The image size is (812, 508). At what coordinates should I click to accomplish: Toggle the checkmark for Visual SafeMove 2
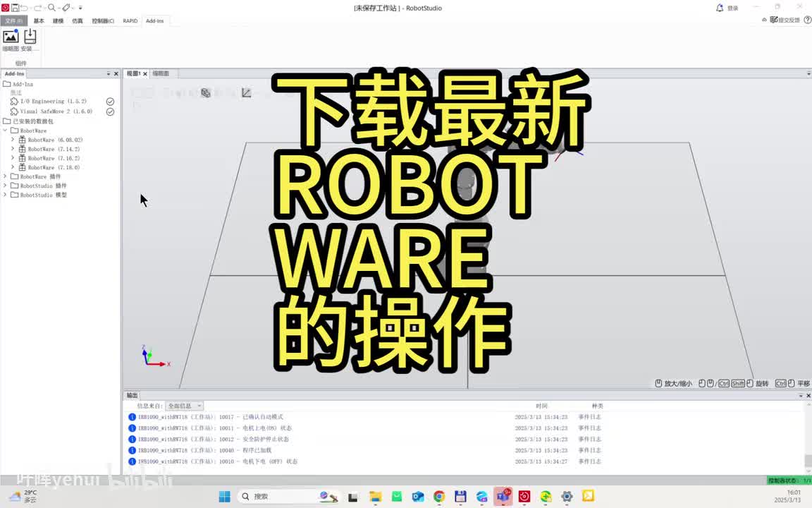110,112
